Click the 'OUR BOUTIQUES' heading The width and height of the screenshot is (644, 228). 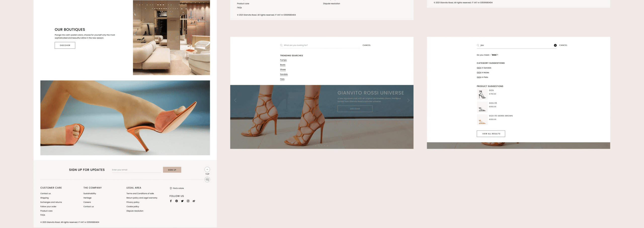click(x=70, y=29)
